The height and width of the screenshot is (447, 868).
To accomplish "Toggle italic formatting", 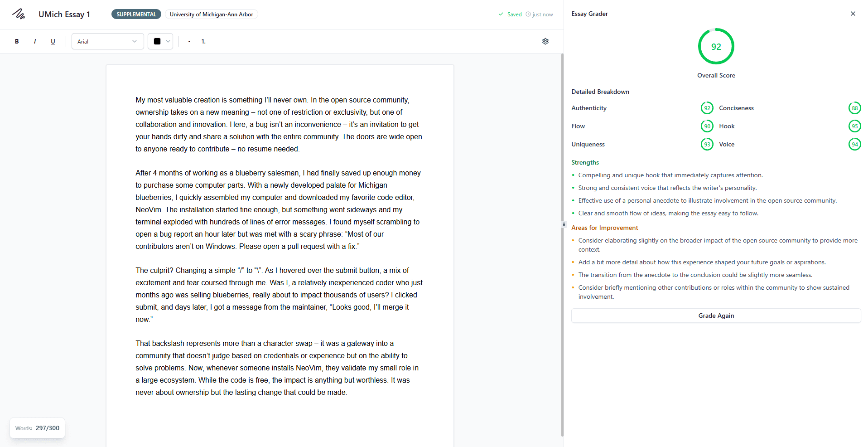I will pyautogui.click(x=35, y=41).
